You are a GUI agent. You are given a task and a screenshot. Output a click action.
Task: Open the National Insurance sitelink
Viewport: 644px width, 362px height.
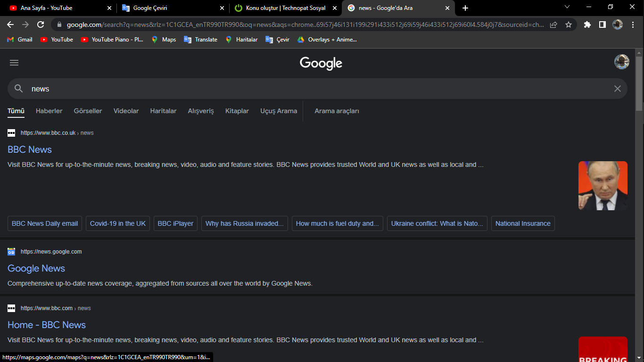[523, 223]
